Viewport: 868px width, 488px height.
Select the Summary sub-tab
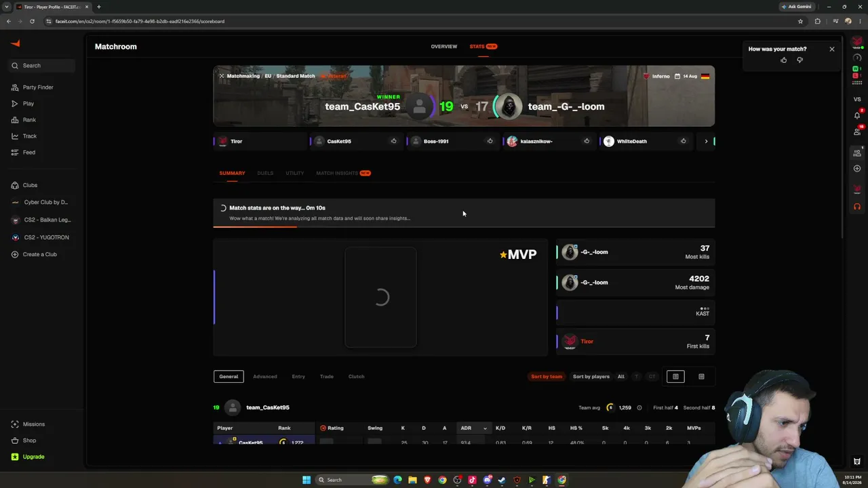click(232, 173)
